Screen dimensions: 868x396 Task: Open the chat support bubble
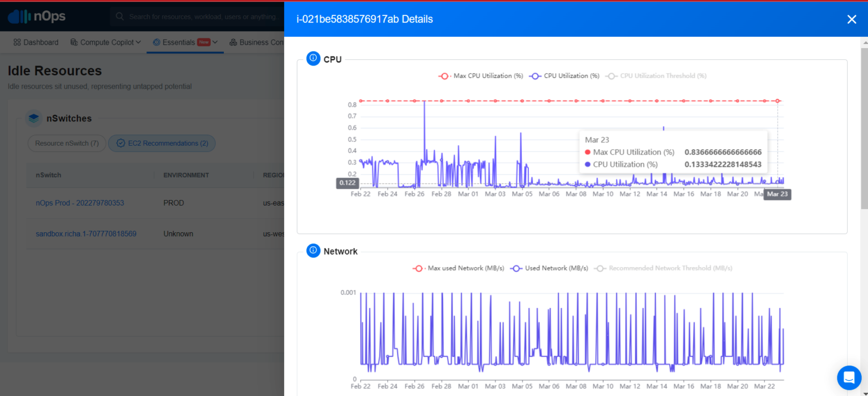pyautogui.click(x=849, y=377)
